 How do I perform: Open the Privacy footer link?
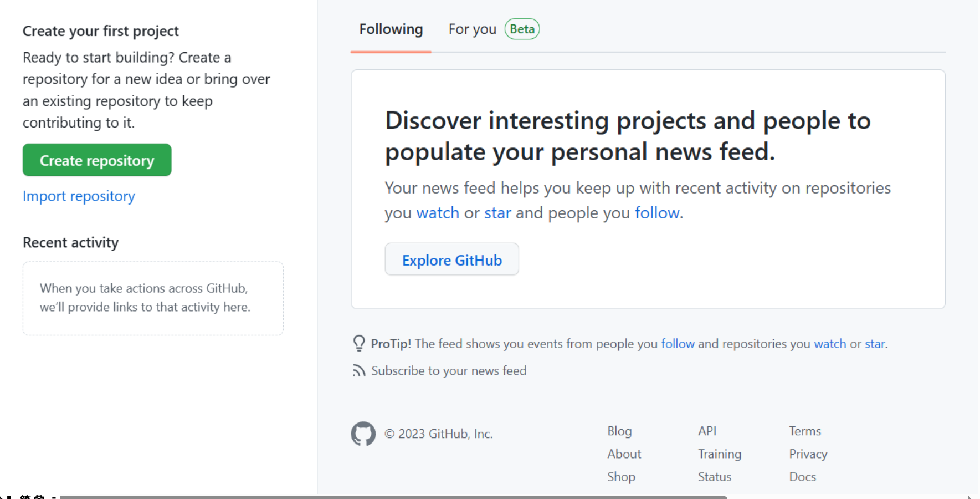tap(808, 454)
